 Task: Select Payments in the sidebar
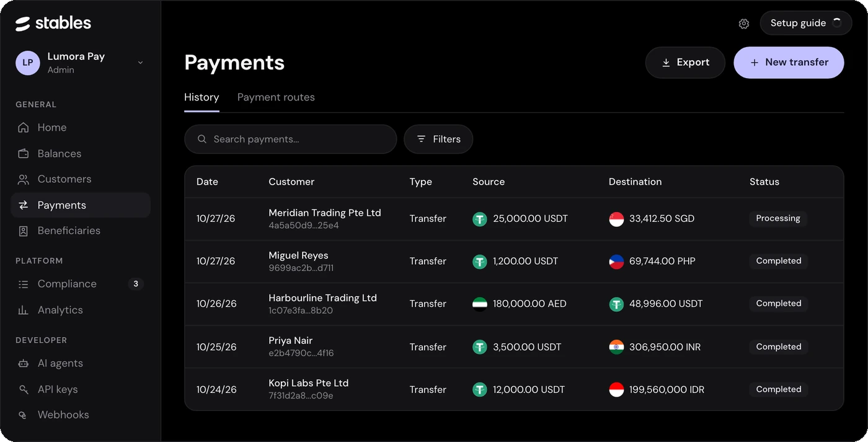click(x=81, y=205)
